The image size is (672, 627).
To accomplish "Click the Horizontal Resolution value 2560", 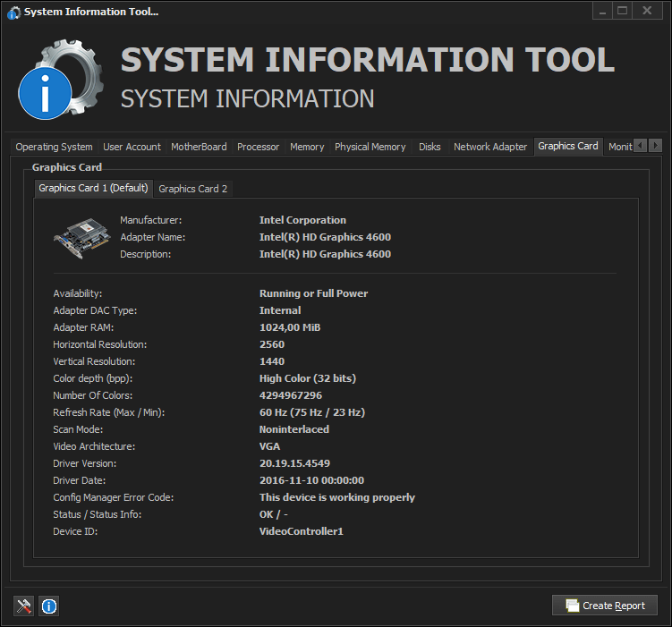I will pos(272,344).
